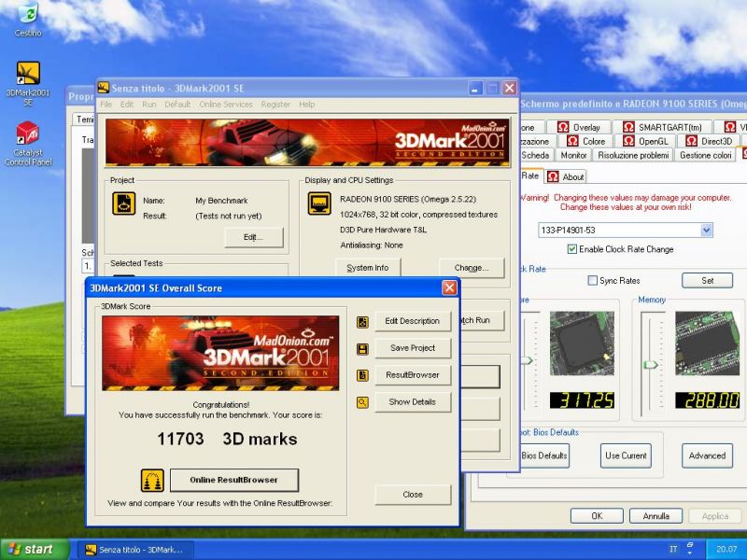The height and width of the screenshot is (560, 747).
Task: Switch to the Gestione colori tab
Action: (x=706, y=155)
